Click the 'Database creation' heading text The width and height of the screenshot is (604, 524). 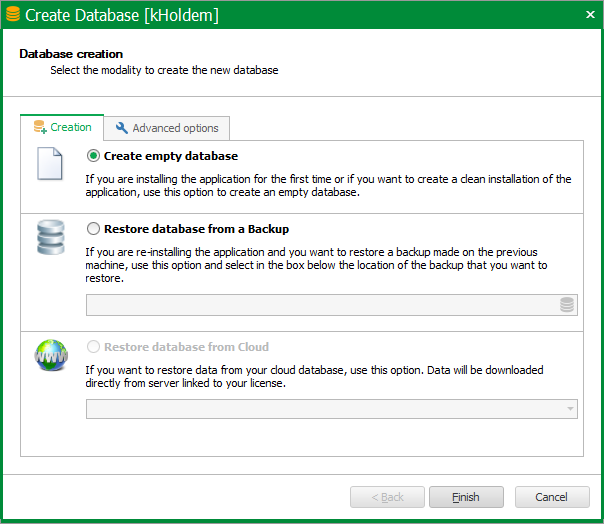71,54
